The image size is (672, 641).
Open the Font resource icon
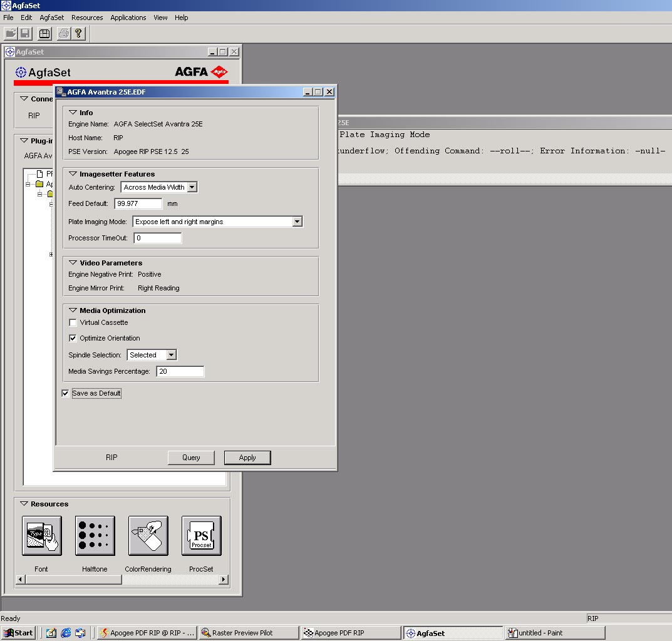pyautogui.click(x=41, y=536)
